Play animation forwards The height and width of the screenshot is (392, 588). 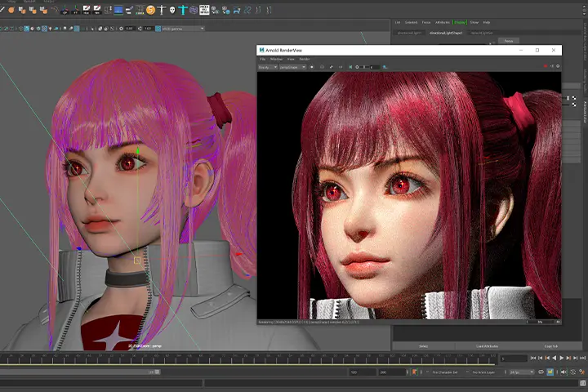[561, 358]
